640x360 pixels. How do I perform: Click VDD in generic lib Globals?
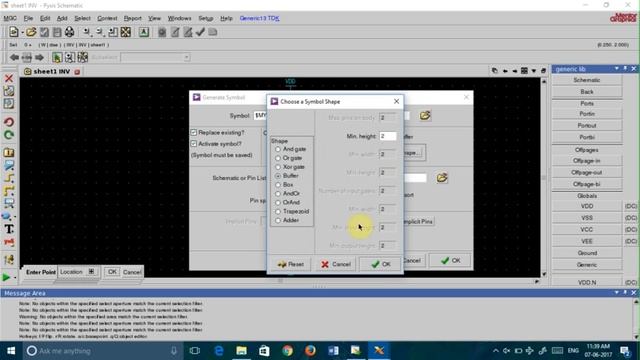click(587, 206)
